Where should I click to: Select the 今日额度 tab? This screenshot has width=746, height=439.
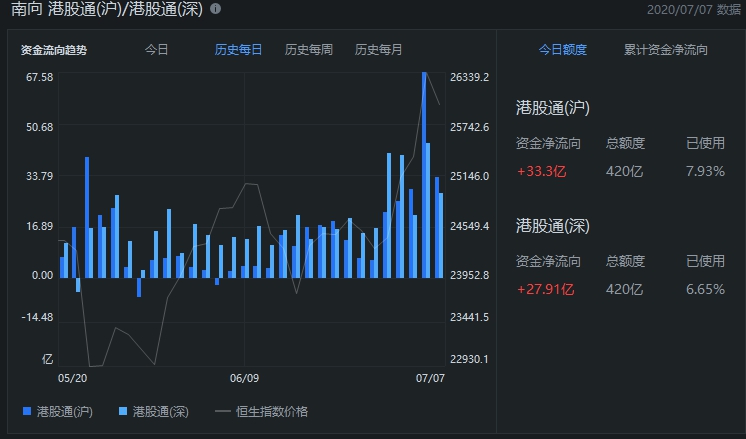point(562,49)
